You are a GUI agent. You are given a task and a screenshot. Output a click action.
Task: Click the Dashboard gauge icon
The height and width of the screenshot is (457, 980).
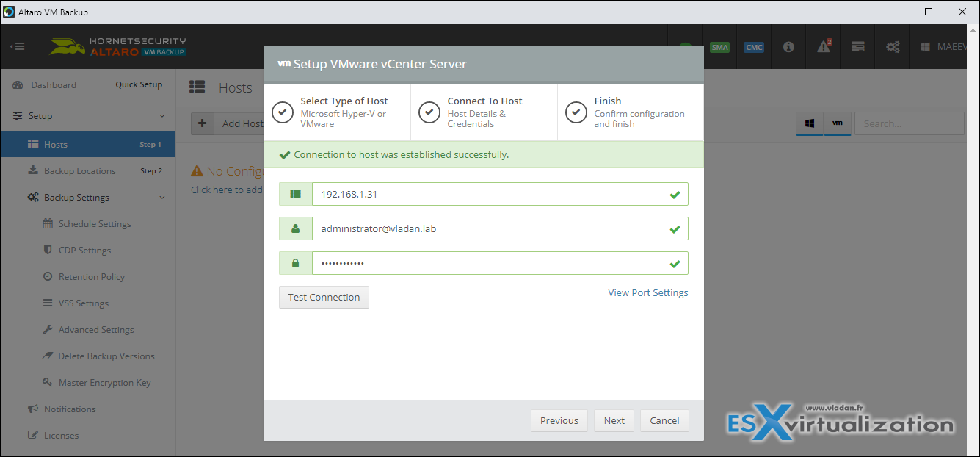[18, 84]
